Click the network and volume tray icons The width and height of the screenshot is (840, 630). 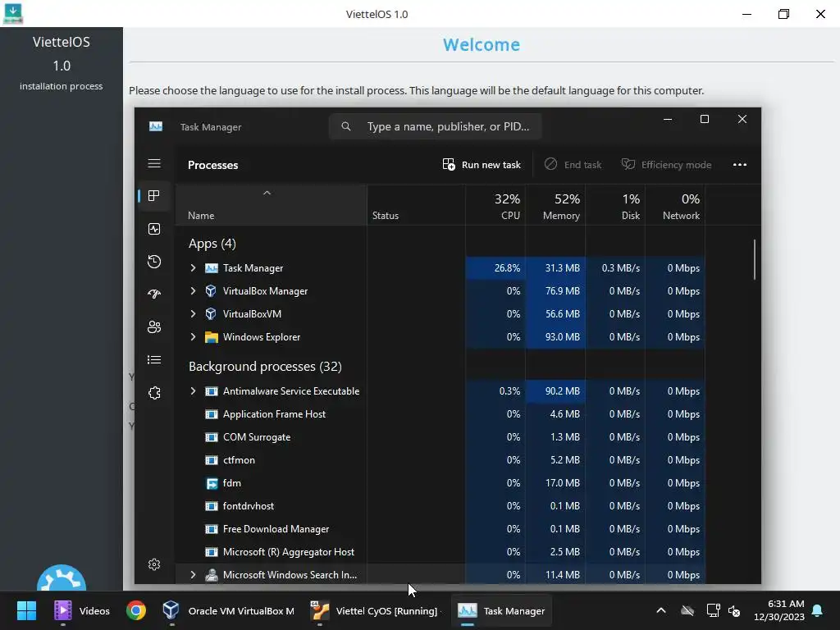pos(724,610)
